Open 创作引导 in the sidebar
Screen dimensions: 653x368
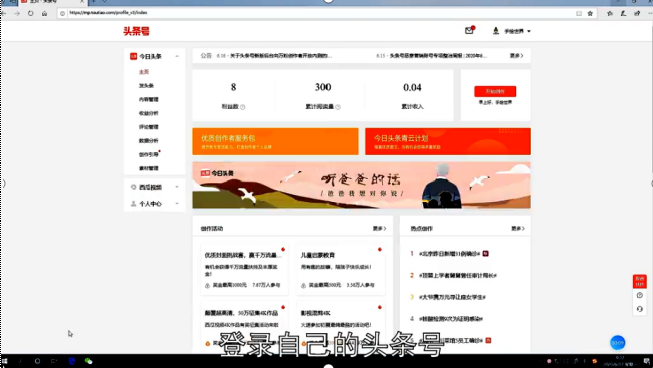click(149, 154)
